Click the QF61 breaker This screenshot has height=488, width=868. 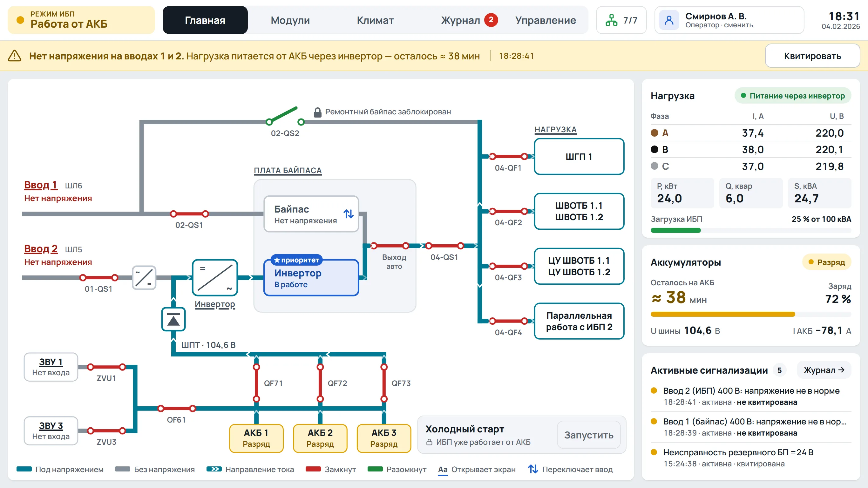tap(177, 409)
